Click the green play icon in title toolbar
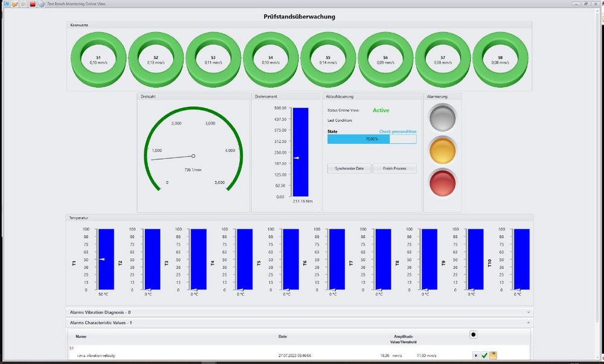The height and width of the screenshot is (364, 604). click(24, 4)
